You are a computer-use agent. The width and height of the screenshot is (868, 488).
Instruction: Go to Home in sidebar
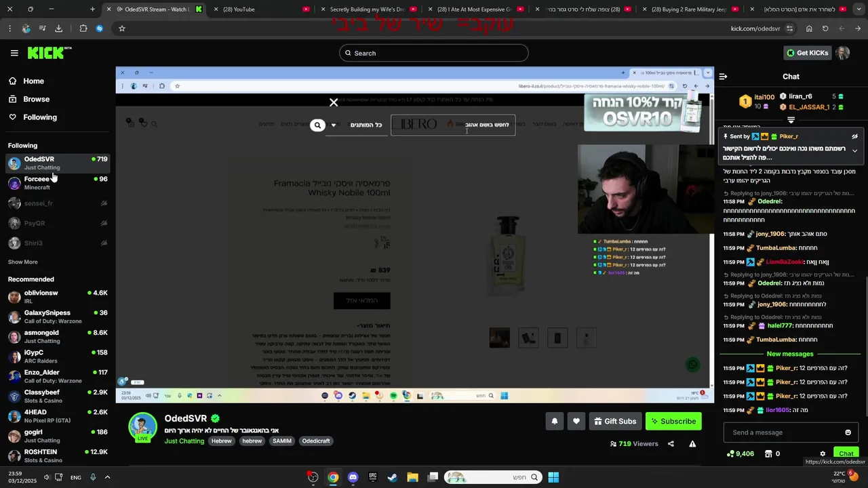coord(33,81)
